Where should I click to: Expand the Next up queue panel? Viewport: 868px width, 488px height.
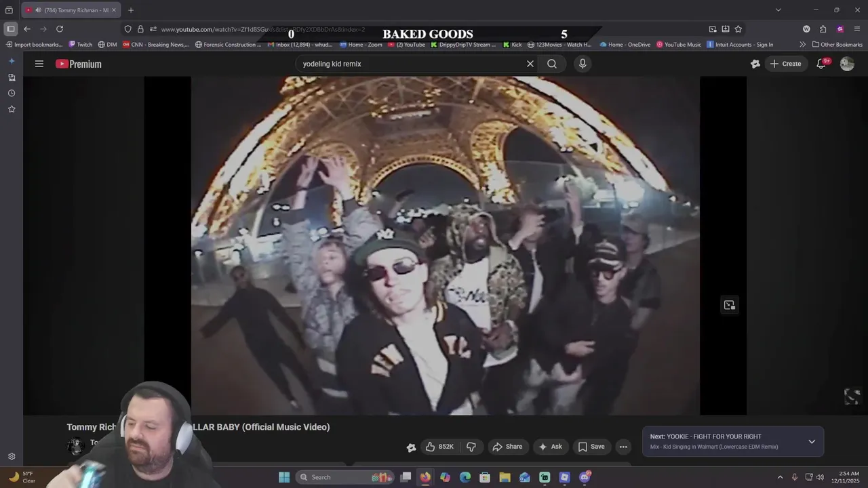(812, 442)
